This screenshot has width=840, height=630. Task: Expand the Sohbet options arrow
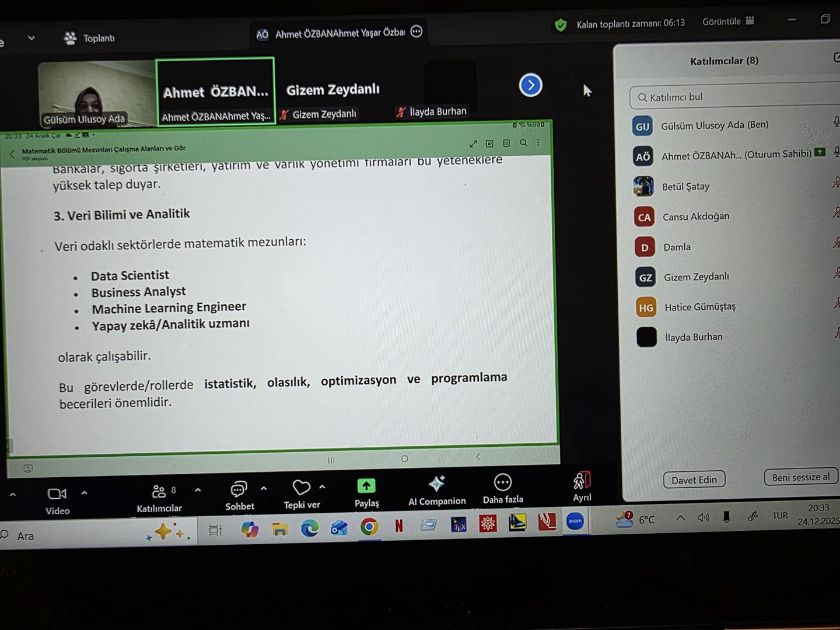(x=264, y=488)
